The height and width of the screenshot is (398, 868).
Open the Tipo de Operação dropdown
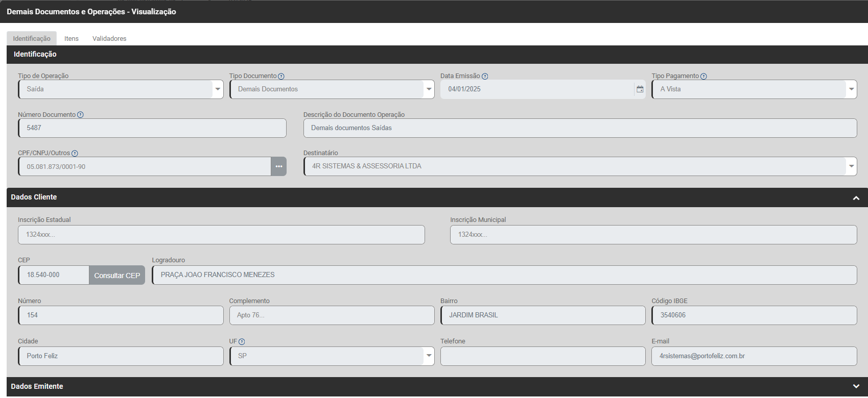click(218, 89)
